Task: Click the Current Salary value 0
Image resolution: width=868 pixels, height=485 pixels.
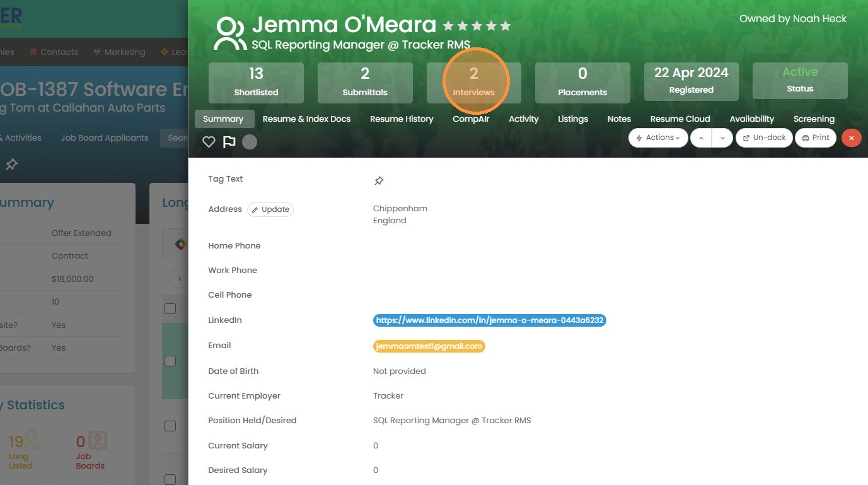Action: pyautogui.click(x=376, y=446)
